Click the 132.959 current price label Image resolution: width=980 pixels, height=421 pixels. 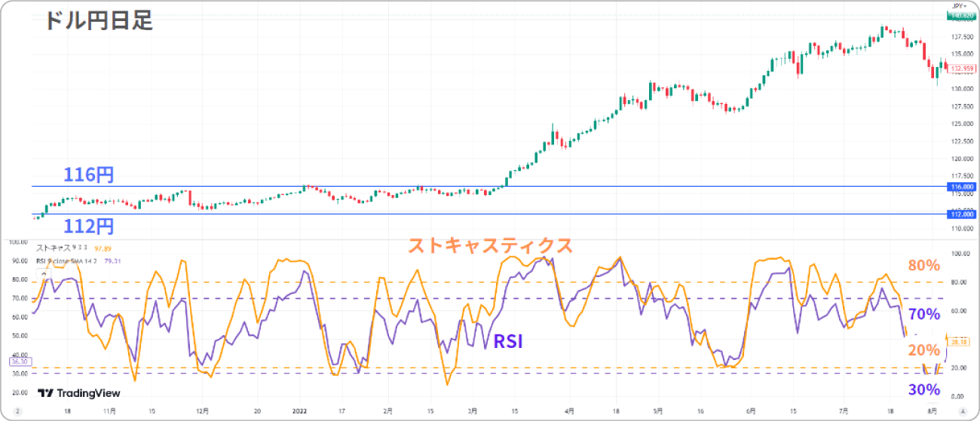(x=960, y=69)
